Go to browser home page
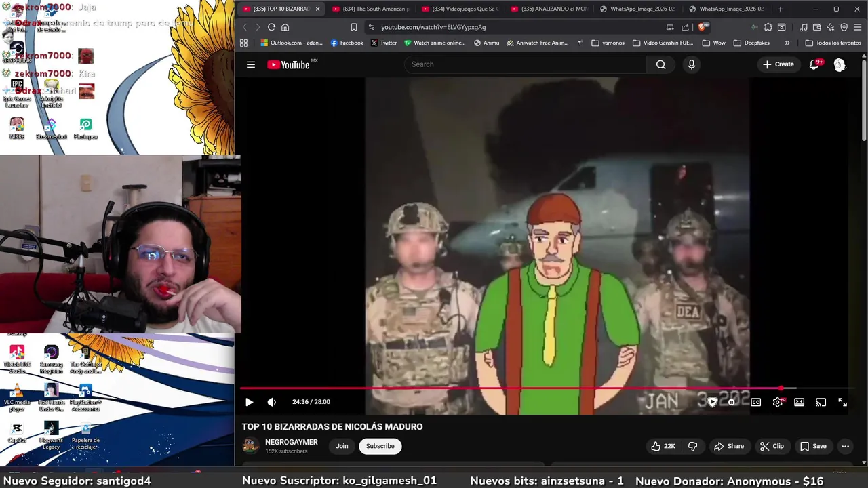Viewport: 868px width, 488px height. (x=285, y=27)
